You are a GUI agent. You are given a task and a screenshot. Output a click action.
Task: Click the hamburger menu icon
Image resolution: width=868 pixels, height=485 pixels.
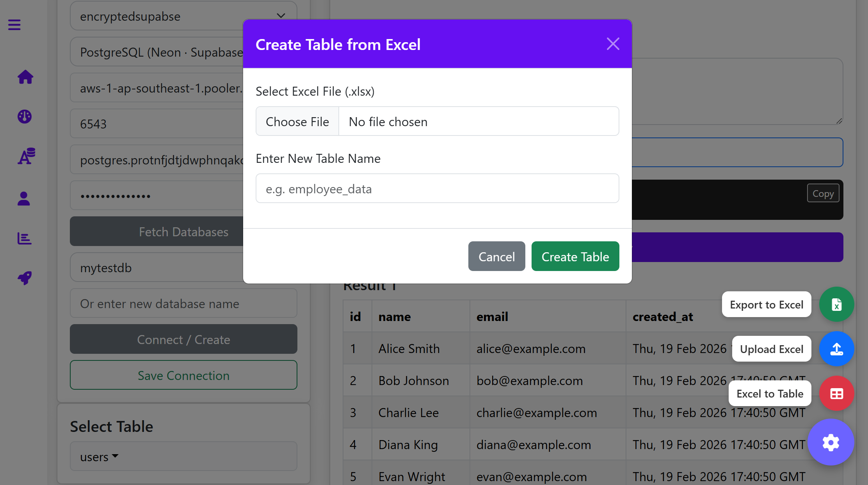(14, 25)
